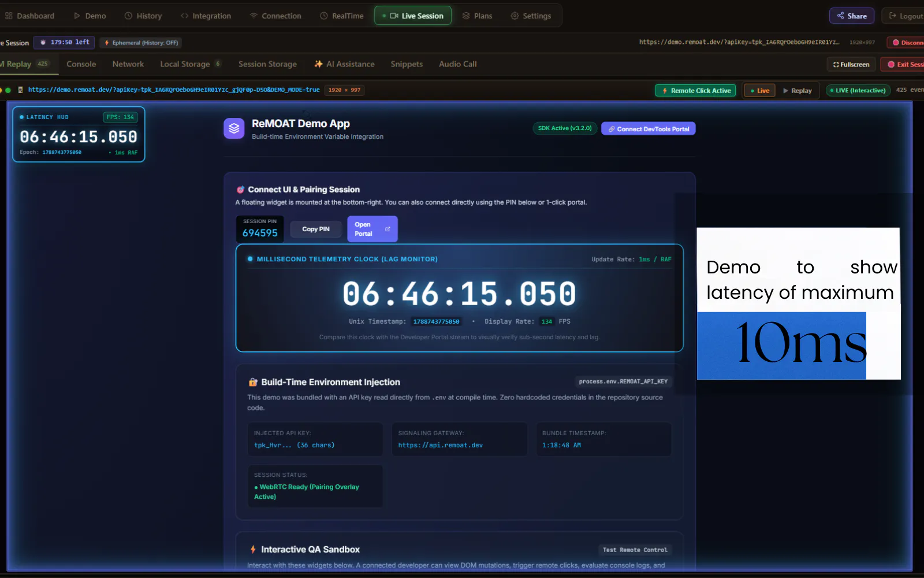Open the Dashboard page

(29, 16)
